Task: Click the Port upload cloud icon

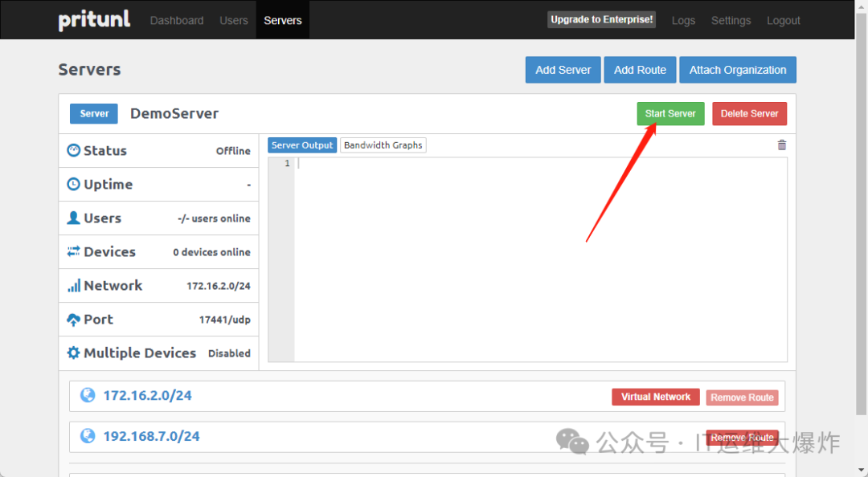Action: pyautogui.click(x=73, y=320)
